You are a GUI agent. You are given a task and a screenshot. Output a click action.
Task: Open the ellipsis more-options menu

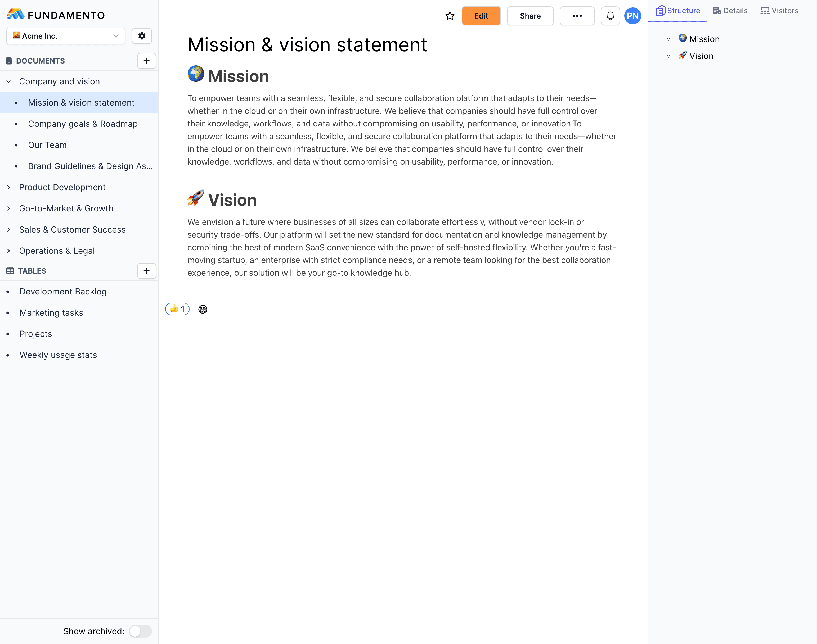click(577, 16)
